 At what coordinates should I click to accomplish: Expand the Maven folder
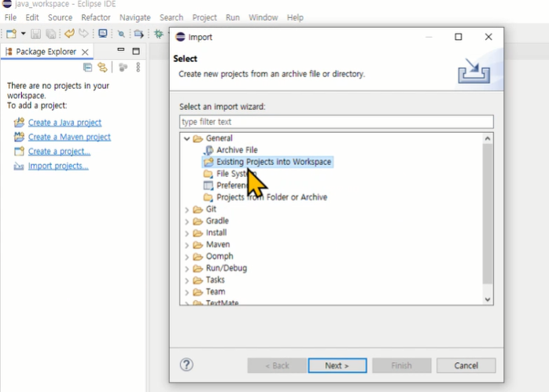[x=186, y=245]
